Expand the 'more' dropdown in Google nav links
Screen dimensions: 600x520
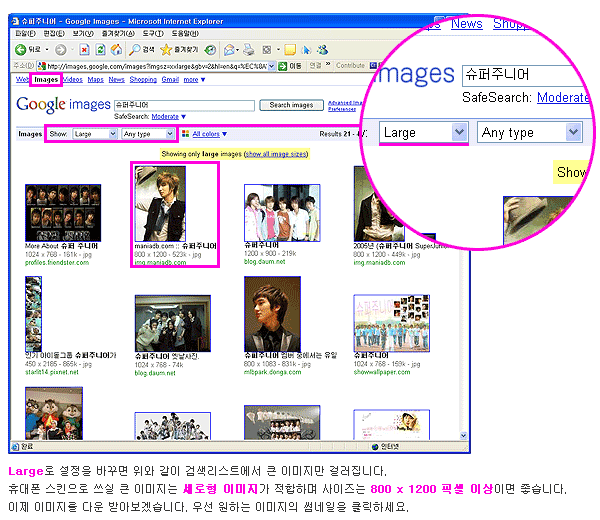(194, 79)
